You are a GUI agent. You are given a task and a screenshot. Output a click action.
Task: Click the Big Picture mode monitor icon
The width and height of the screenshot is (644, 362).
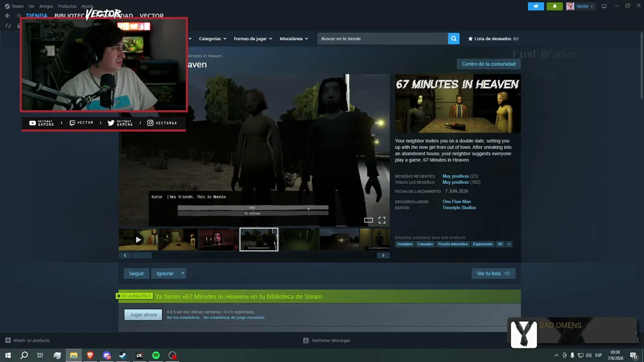coord(604,6)
